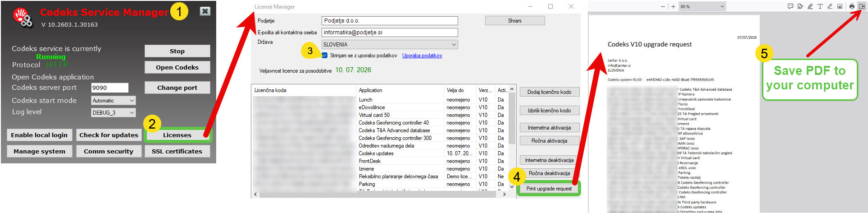
Task: Click the Manage system button
Action: [x=39, y=151]
